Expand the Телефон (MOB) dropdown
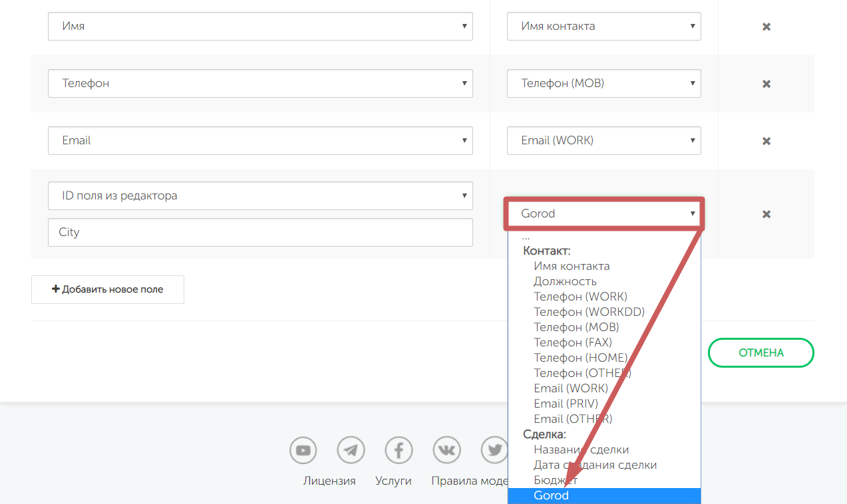 tap(603, 84)
